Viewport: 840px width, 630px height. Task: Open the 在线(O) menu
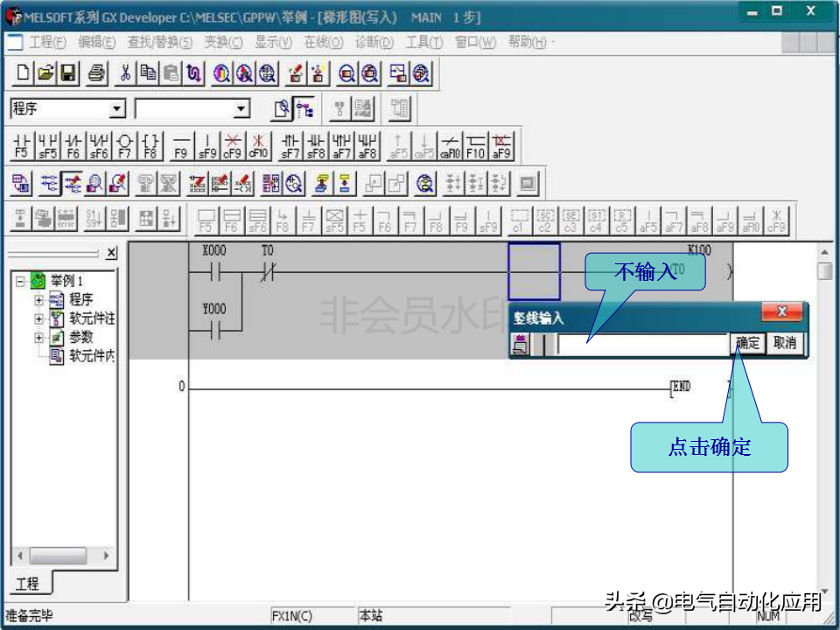click(324, 42)
